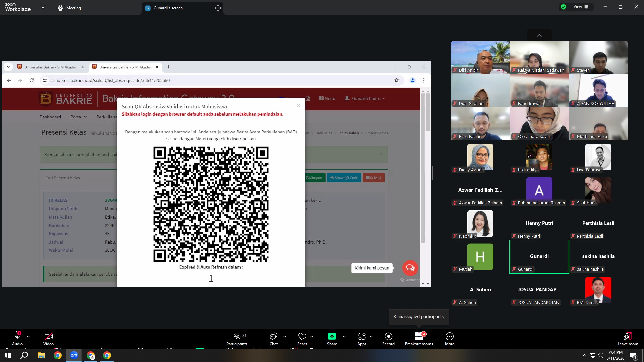The height and width of the screenshot is (362, 644).
Task: Click the Gunardi participant tile
Action: (539, 256)
